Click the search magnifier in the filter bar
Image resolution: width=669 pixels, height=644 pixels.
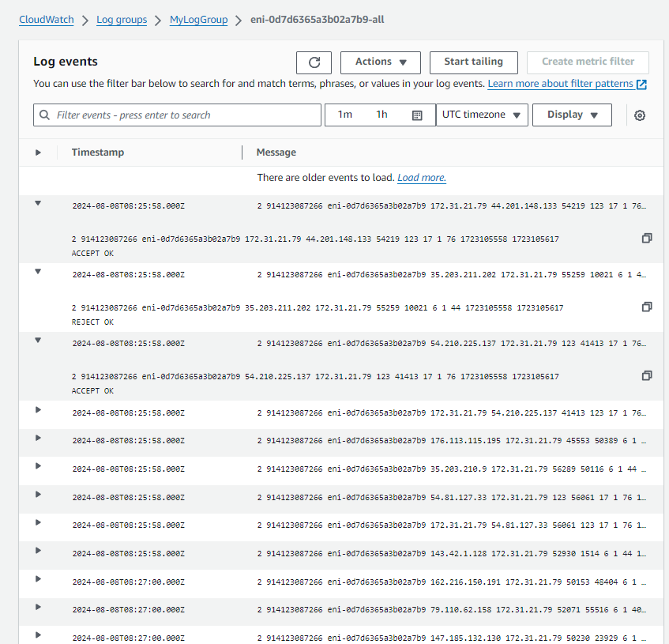point(43,115)
